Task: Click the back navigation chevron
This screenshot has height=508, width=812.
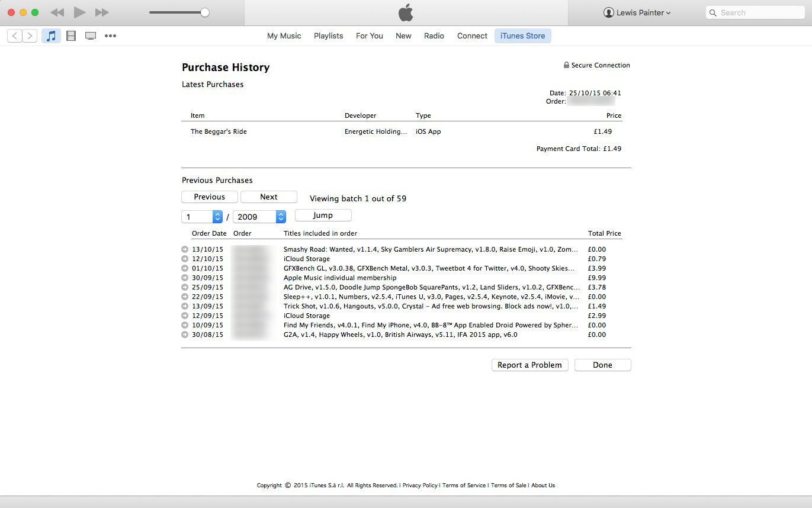Action: pyautogui.click(x=14, y=36)
